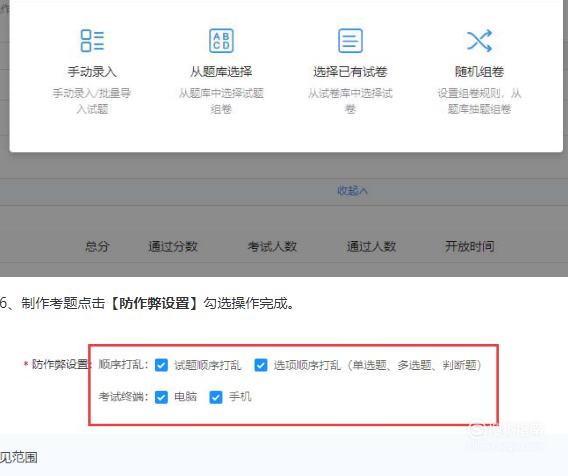Image resolution: width=568 pixels, height=476 pixels.
Task: Click the 选择已有试卷 document icon
Action: pyautogui.click(x=350, y=41)
